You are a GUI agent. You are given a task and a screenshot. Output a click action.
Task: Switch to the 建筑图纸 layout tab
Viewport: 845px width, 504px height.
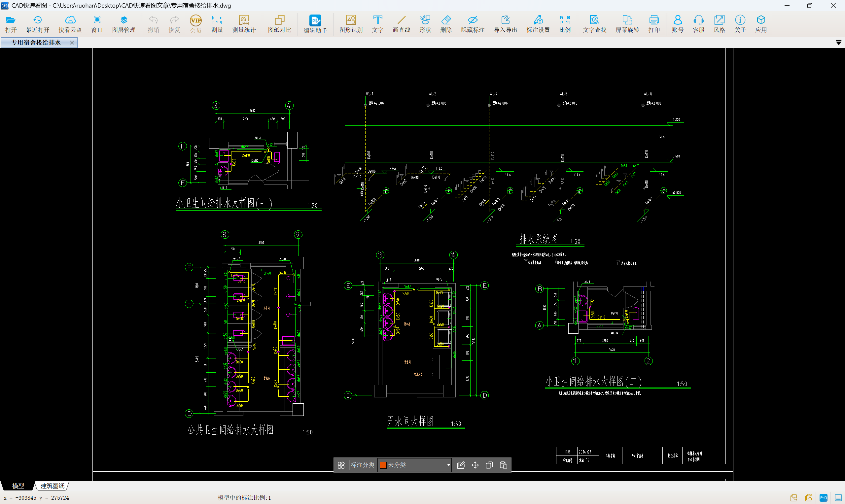click(x=52, y=486)
